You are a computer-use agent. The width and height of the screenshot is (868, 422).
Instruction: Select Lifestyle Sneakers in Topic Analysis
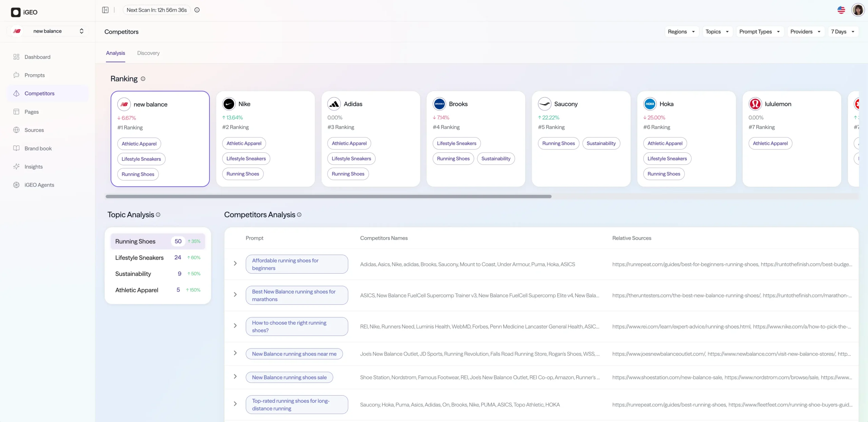(139, 258)
